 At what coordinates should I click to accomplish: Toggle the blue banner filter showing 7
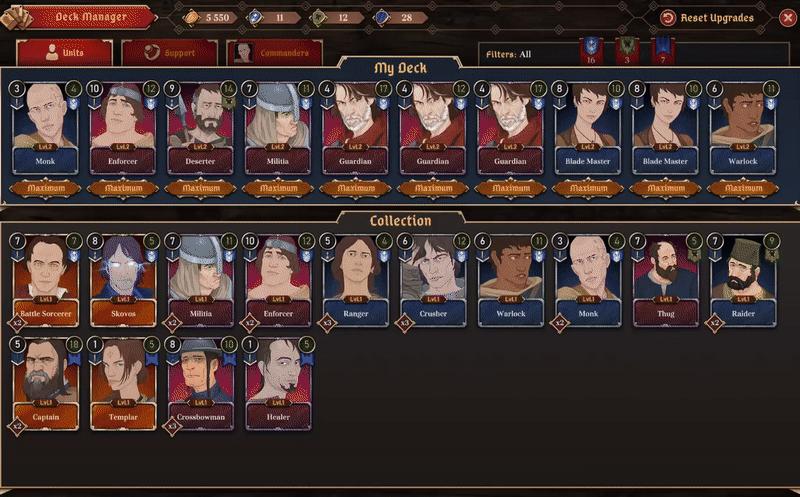663,51
